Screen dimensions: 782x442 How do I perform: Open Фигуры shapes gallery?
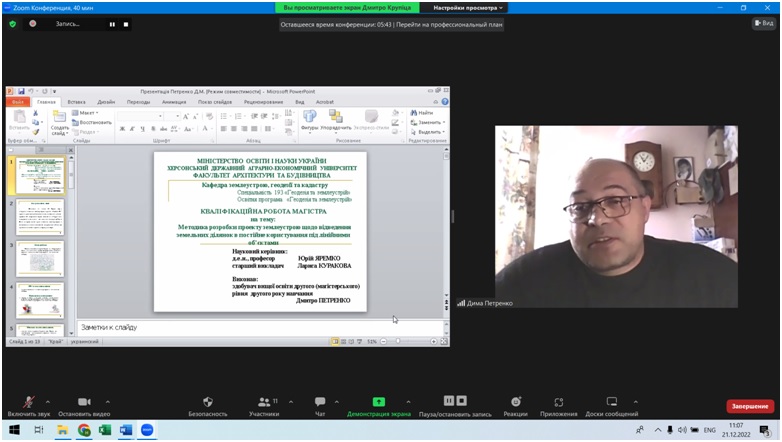pyautogui.click(x=310, y=120)
